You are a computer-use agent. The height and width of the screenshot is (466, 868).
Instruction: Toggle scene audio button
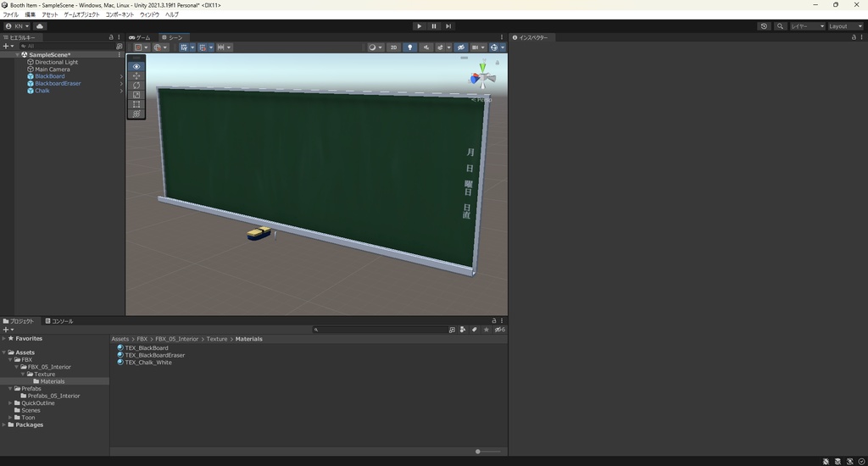click(426, 47)
